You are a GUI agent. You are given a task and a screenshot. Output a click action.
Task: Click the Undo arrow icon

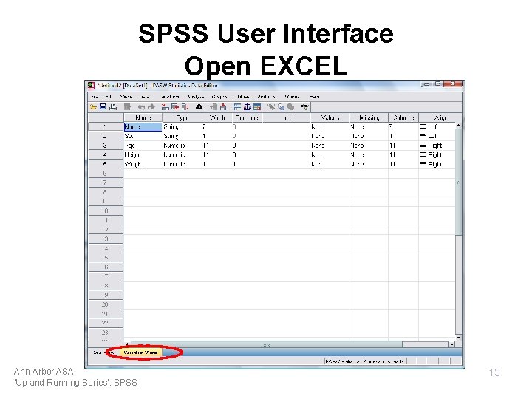pos(141,107)
